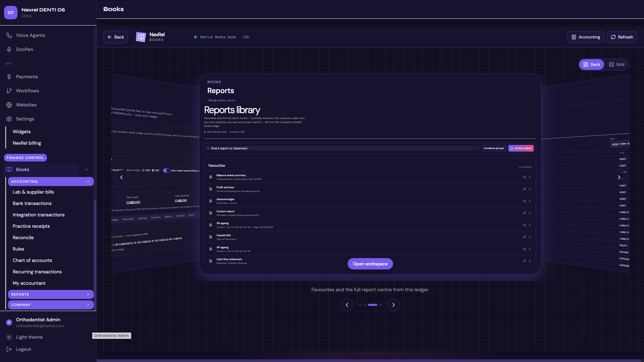Click the Custom report button
This screenshot has height=362, width=644.
pos(521,148)
